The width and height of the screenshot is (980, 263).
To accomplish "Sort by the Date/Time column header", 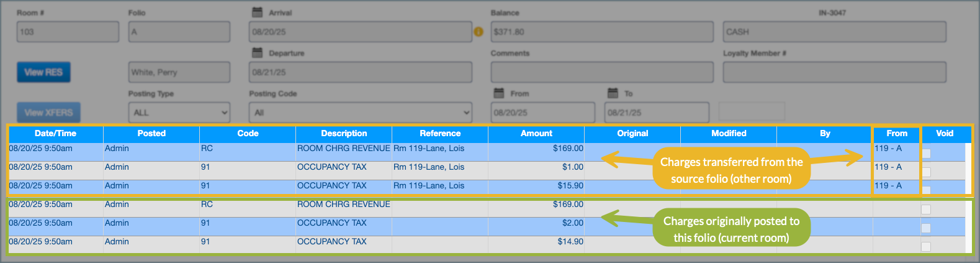I will click(55, 134).
